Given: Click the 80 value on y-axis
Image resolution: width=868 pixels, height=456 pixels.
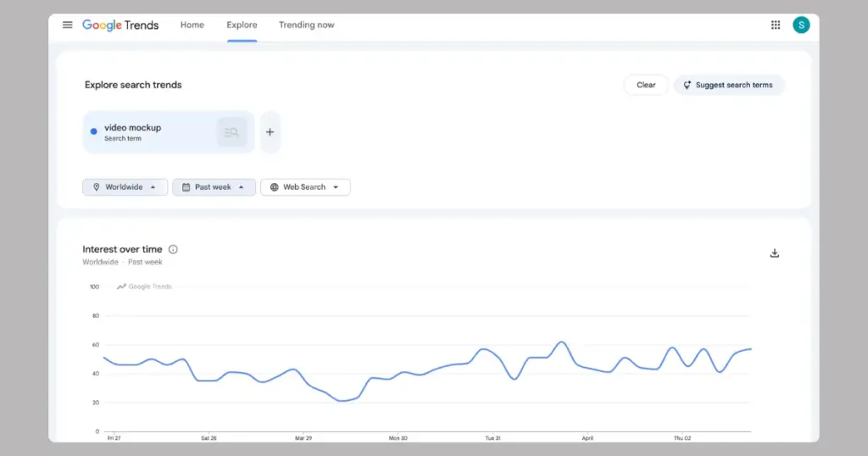Looking at the screenshot, I should (96, 316).
